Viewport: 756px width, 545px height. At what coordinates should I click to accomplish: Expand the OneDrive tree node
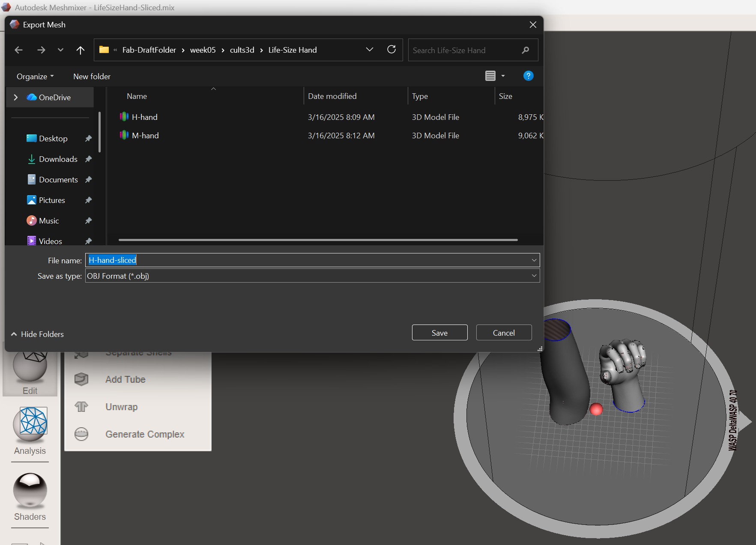click(16, 97)
